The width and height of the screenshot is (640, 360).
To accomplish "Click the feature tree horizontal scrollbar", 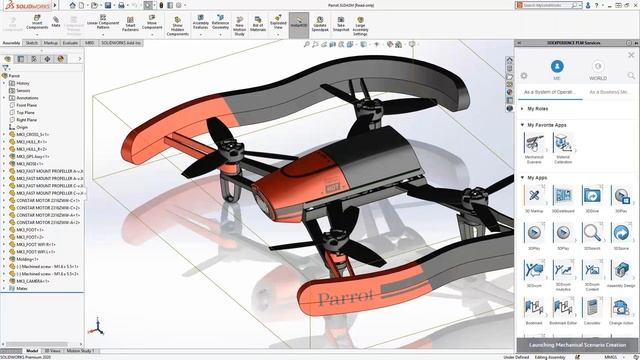I will click(x=37, y=344).
